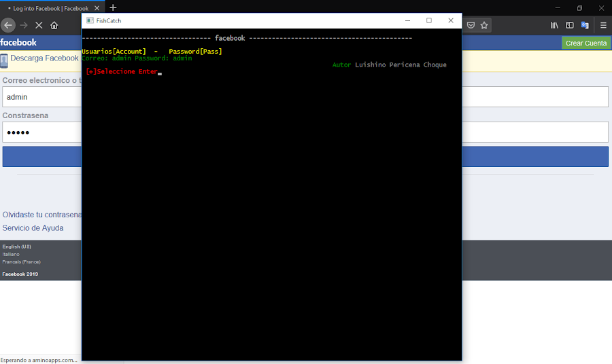Screen dimensions: 612x364
Task: Click the Correo electronico field label
Action: pyautogui.click(x=41, y=80)
